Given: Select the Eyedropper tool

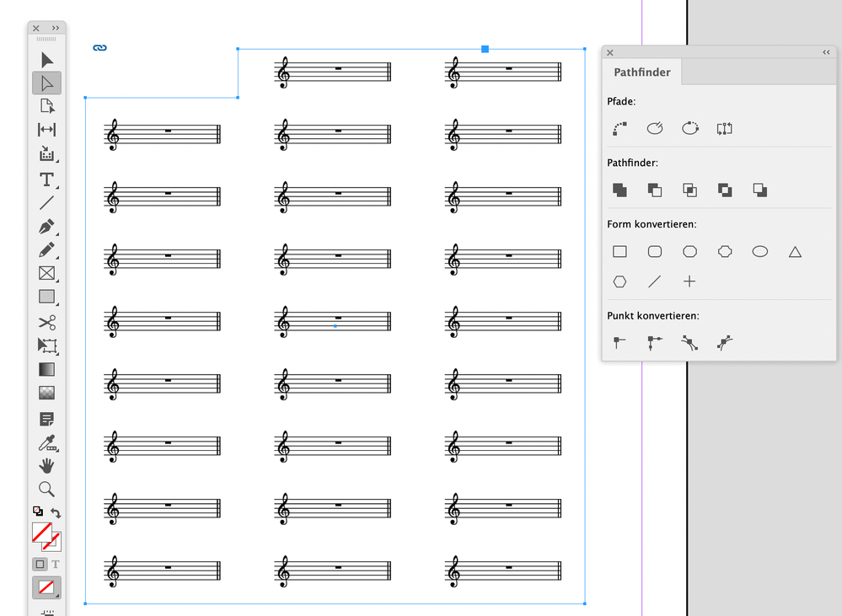Looking at the screenshot, I should coord(47,443).
